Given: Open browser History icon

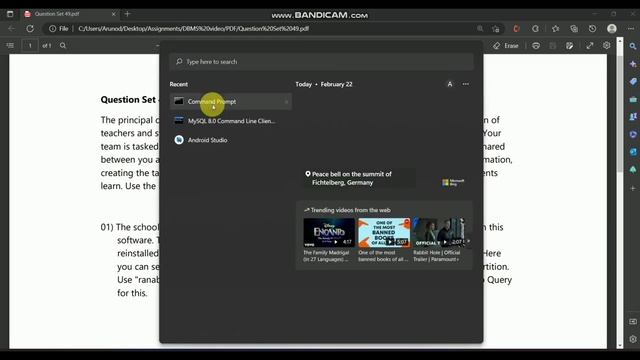Looking at the screenshot, I should 592,29.
